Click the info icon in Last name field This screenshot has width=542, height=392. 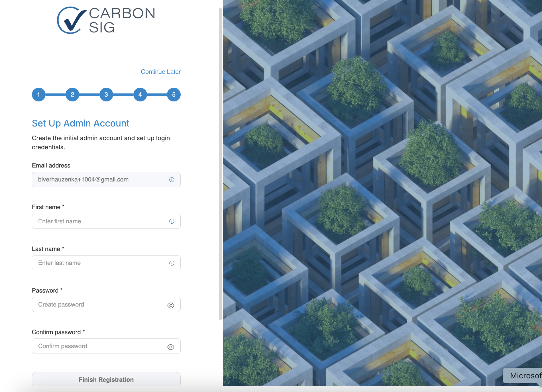172,263
